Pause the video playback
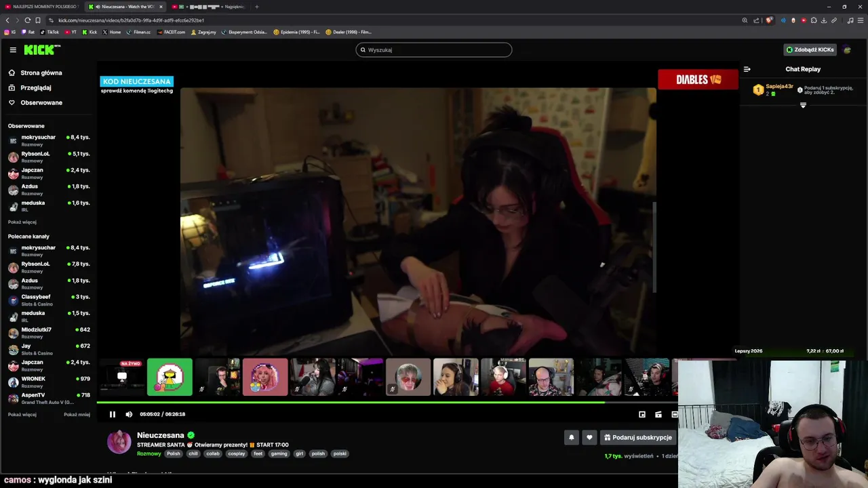This screenshot has width=868, height=488. tap(113, 414)
